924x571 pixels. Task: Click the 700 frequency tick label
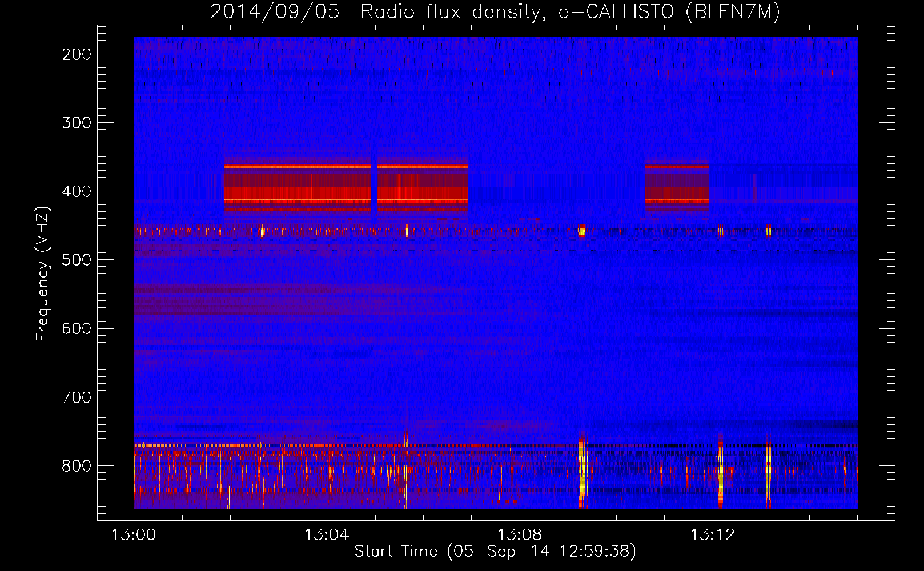click(x=77, y=397)
